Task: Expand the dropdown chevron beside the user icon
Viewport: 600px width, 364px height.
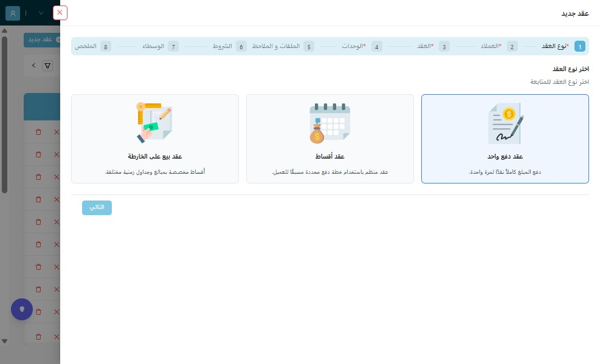Action: 41,13
